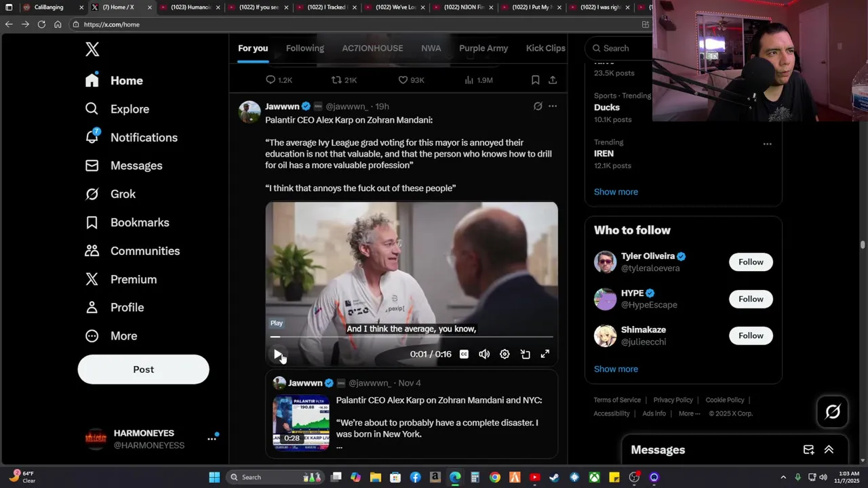Bookmark the post above Jawwwn's tweet
Image resolution: width=868 pixels, height=488 pixels.
(535, 80)
